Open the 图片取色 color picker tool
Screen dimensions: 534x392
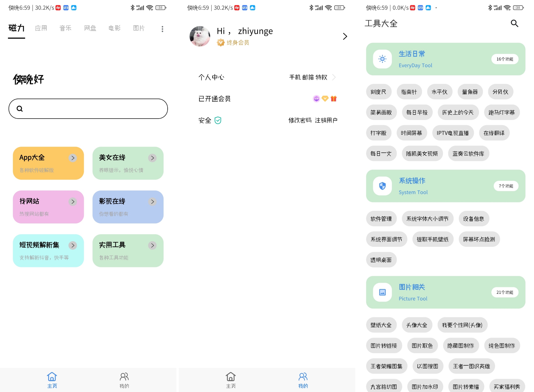422,345
